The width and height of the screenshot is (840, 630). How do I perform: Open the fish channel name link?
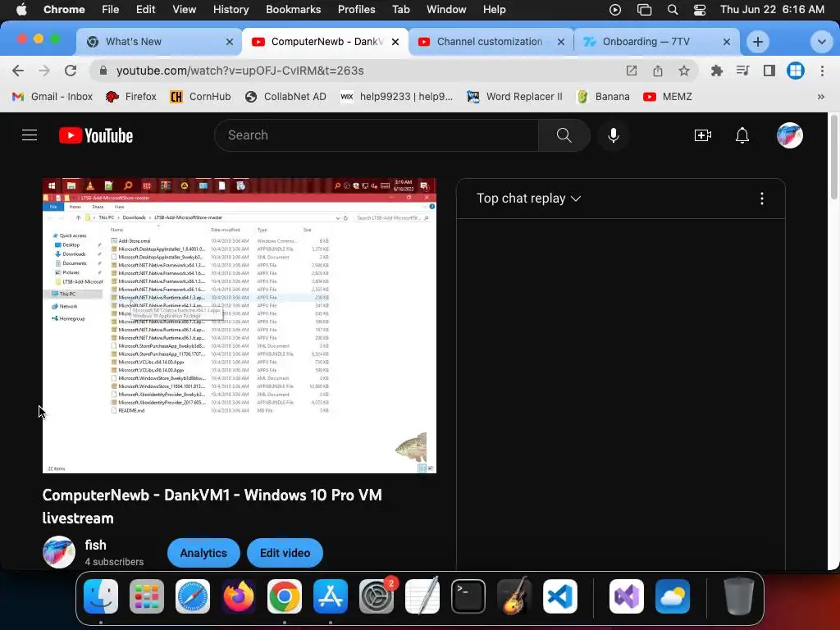pyautogui.click(x=95, y=546)
